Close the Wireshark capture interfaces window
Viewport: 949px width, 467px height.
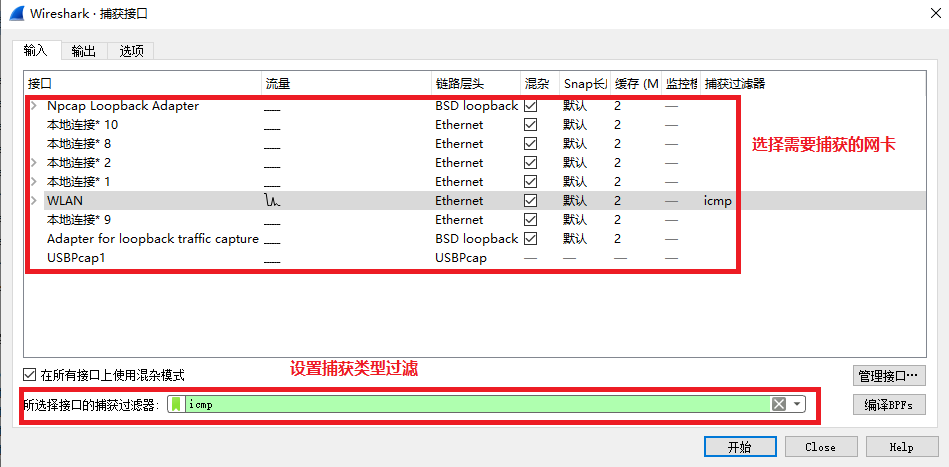pos(935,14)
